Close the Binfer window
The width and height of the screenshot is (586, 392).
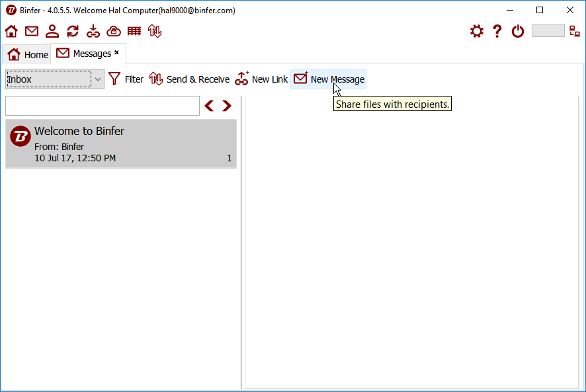coord(570,10)
